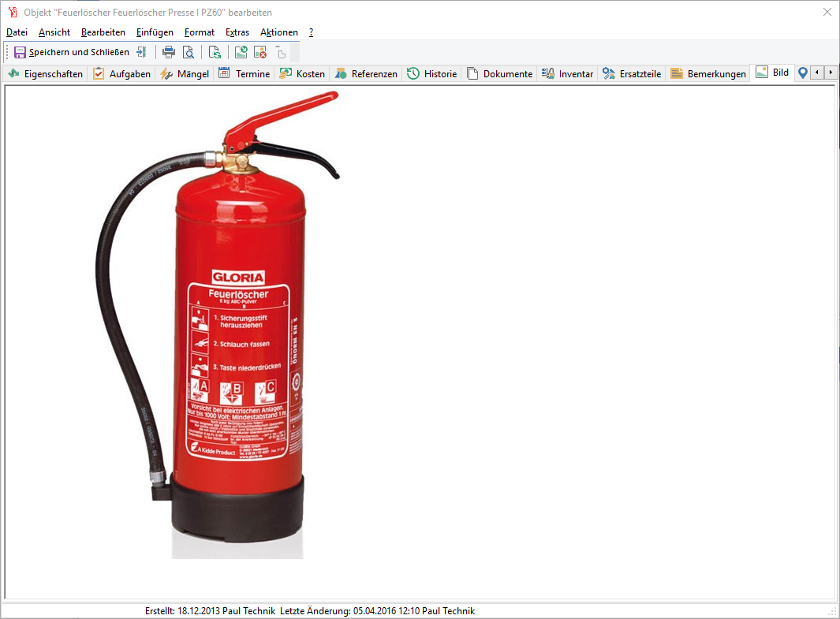Switch to the Aufgaben tab
Viewport: 840px width, 619px height.
point(121,74)
